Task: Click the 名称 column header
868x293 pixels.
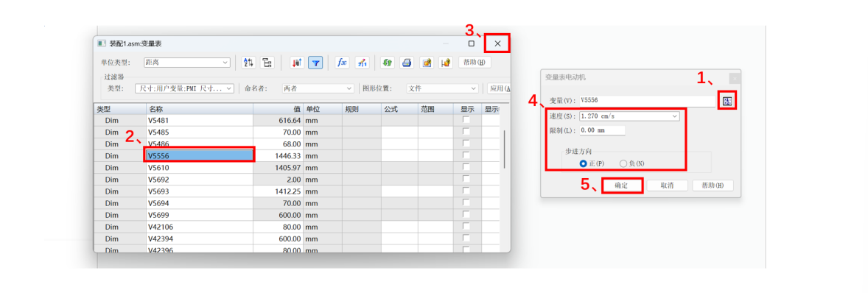Action: coord(200,109)
